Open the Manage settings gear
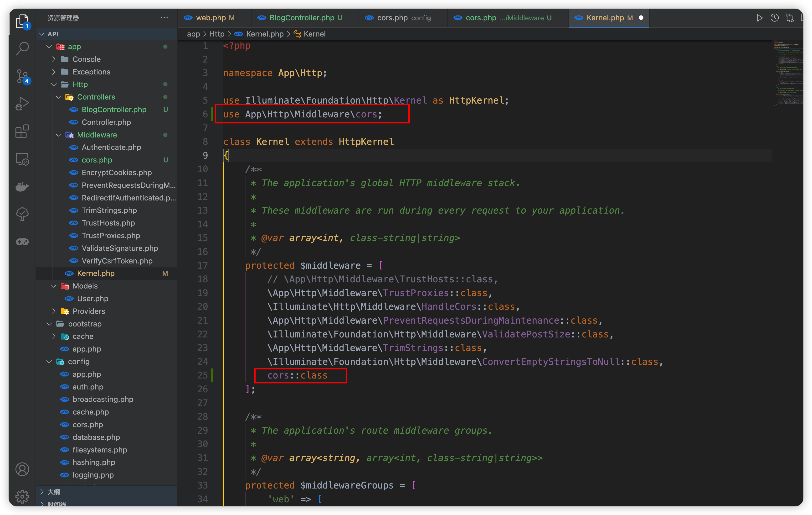The height and width of the screenshot is (515, 812). (22, 496)
